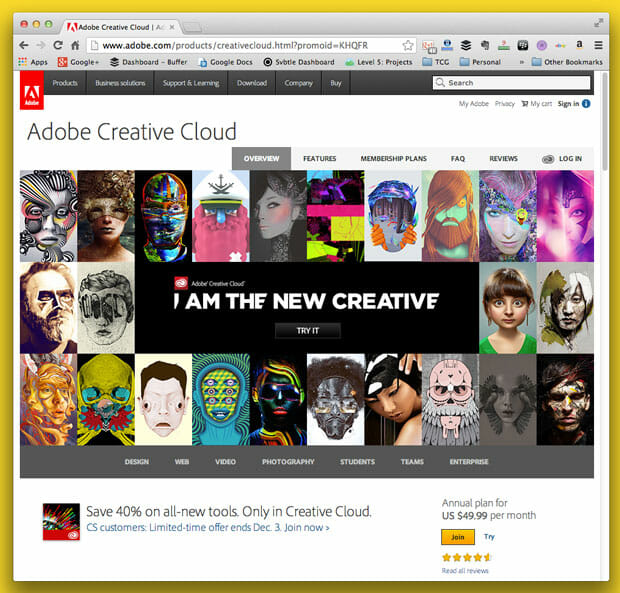Image resolution: width=620 pixels, height=593 pixels.
Task: Open the Company menu
Action: [299, 83]
